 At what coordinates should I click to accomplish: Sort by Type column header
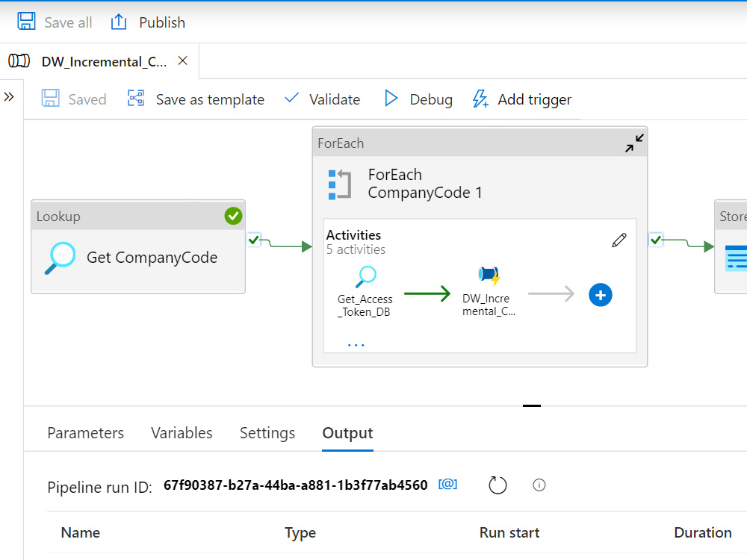click(x=300, y=533)
